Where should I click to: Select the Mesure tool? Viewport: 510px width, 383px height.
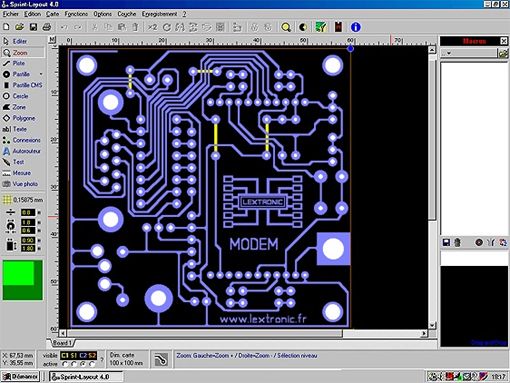(22, 173)
